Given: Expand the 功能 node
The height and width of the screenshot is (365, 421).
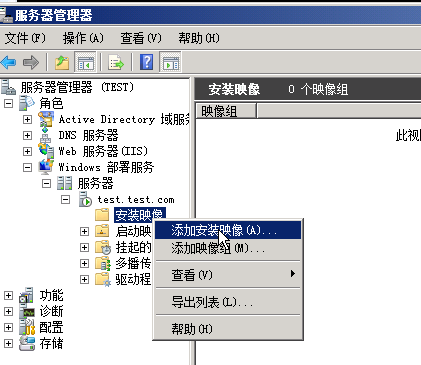Looking at the screenshot, I should click(8, 295).
